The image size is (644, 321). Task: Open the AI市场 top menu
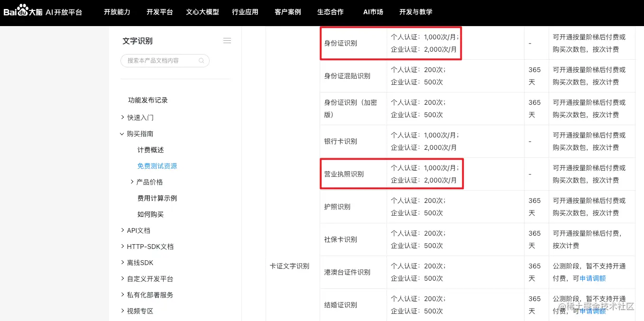coord(373,12)
